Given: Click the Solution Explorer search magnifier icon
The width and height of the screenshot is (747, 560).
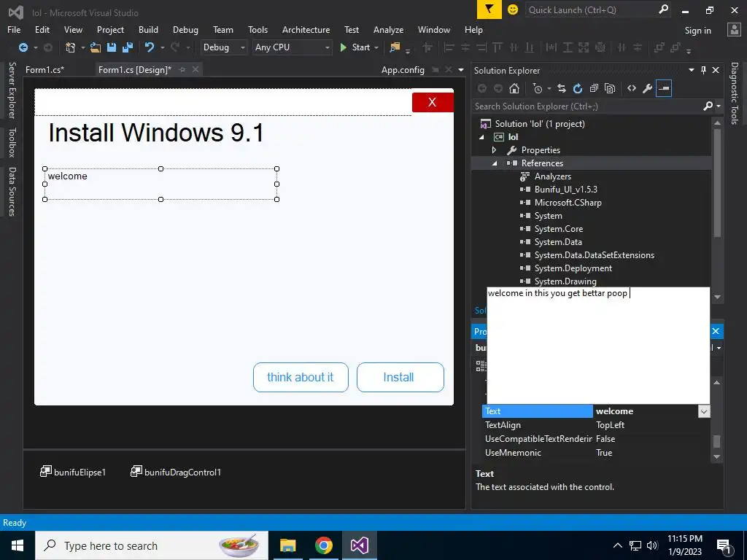Looking at the screenshot, I should point(708,106).
